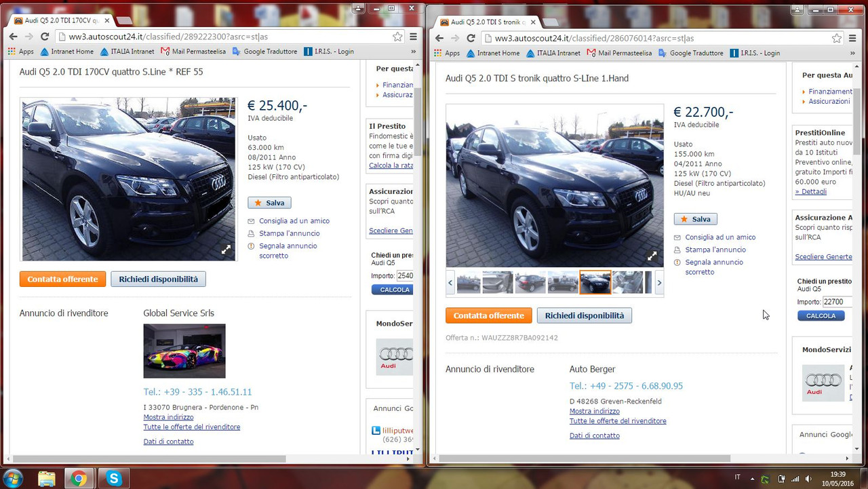
Task: Vertical scrollbar of right browser window
Action: coord(857,258)
